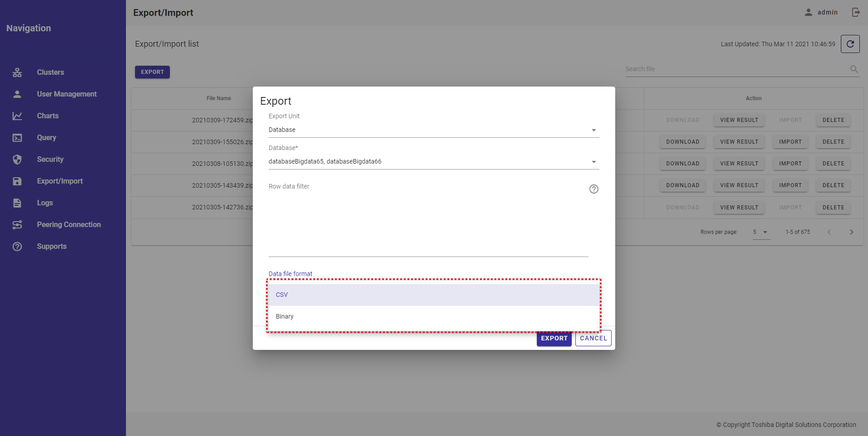The height and width of the screenshot is (436, 868).
Task: Click the Supports question mark icon
Action: pos(17,247)
